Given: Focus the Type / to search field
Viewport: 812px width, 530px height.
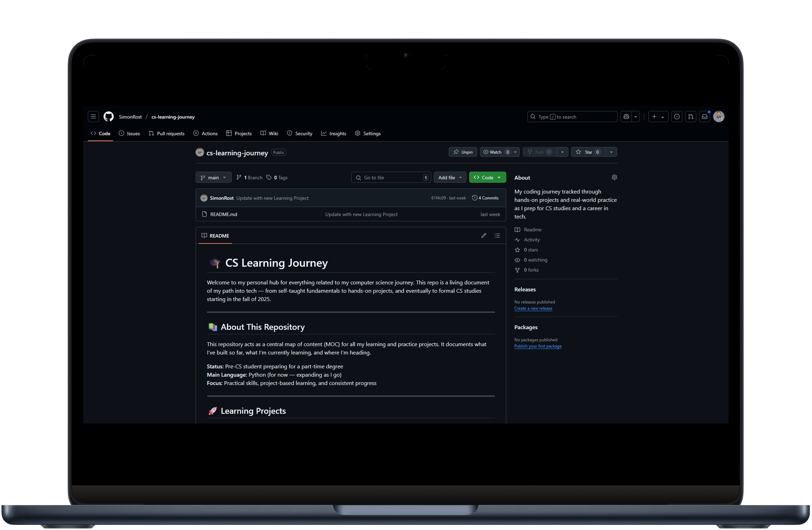Looking at the screenshot, I should tap(572, 117).
